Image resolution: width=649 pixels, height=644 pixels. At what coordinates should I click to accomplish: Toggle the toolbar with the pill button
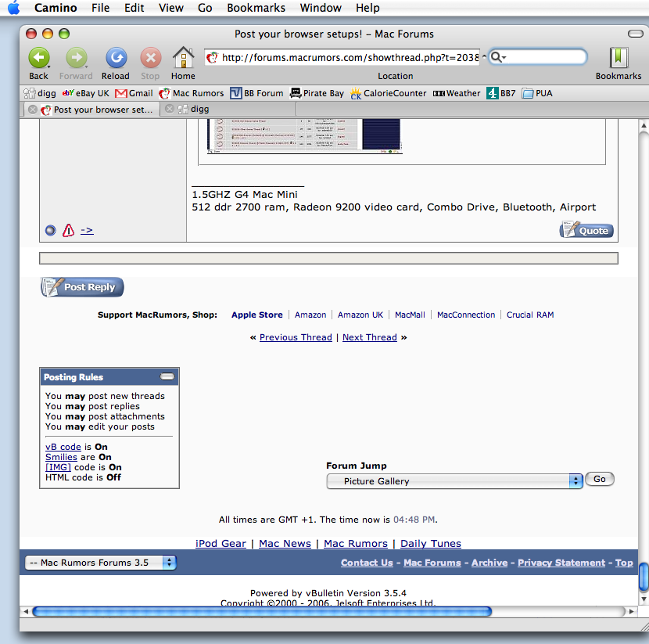click(636, 34)
